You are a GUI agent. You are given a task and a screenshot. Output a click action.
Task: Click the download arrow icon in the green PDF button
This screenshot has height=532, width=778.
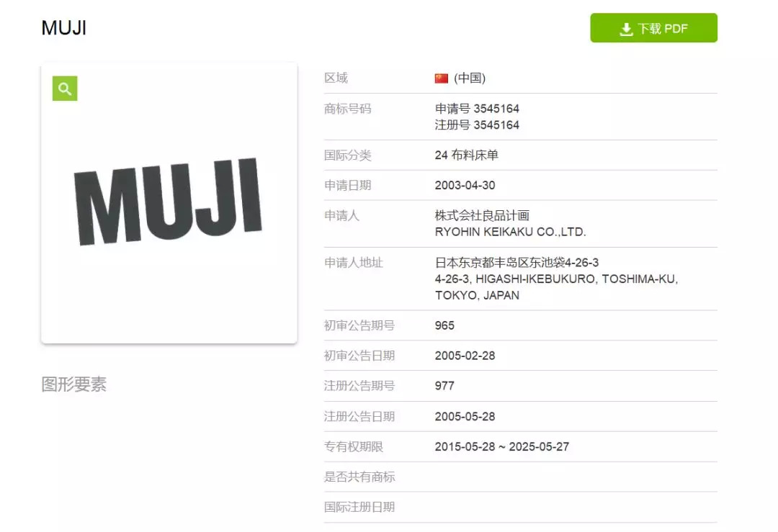[626, 29]
